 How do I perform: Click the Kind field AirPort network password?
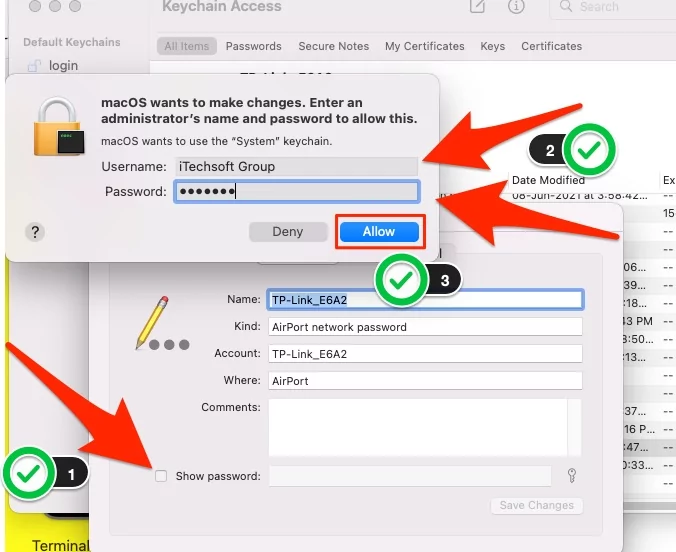[x=425, y=327]
